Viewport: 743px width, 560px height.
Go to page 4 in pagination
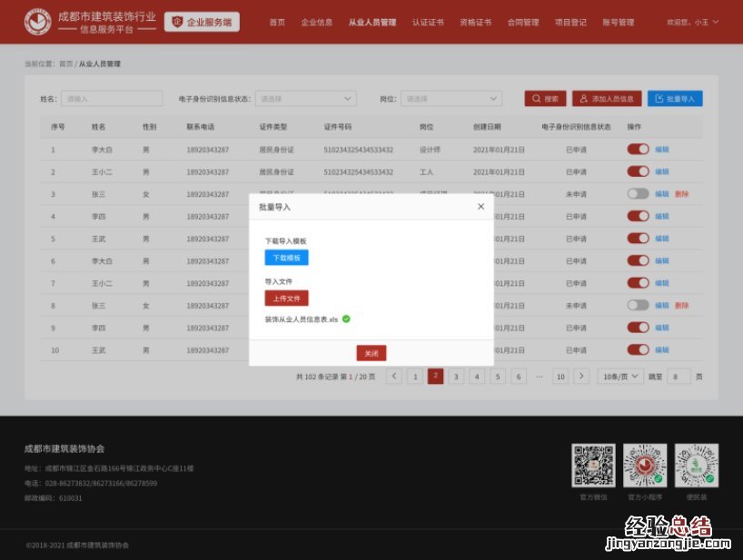477,377
